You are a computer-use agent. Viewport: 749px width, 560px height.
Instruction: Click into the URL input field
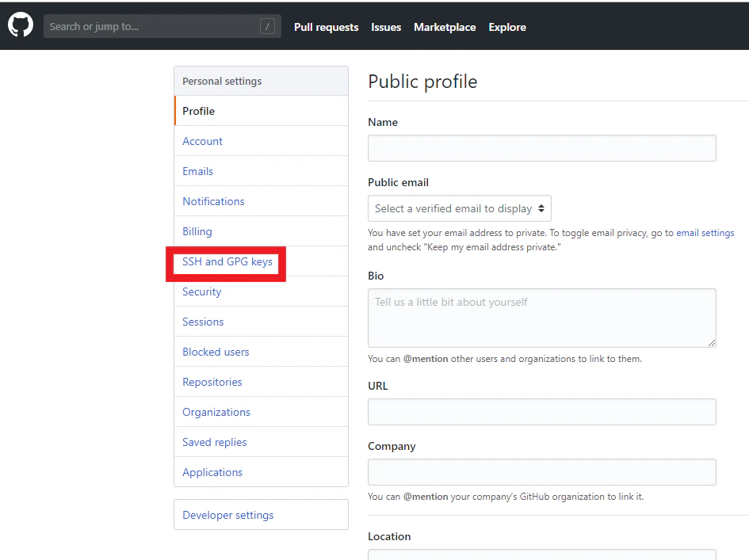[x=541, y=412]
